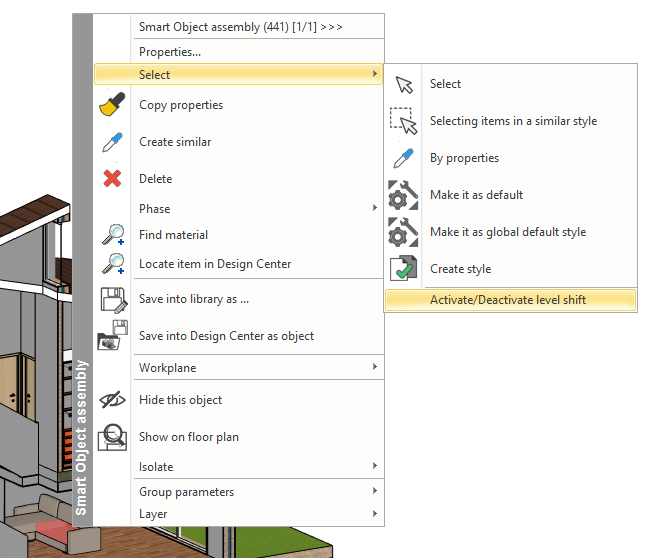Click the Save into library disk icon
The width and height of the screenshot is (649, 558).
[x=112, y=298]
